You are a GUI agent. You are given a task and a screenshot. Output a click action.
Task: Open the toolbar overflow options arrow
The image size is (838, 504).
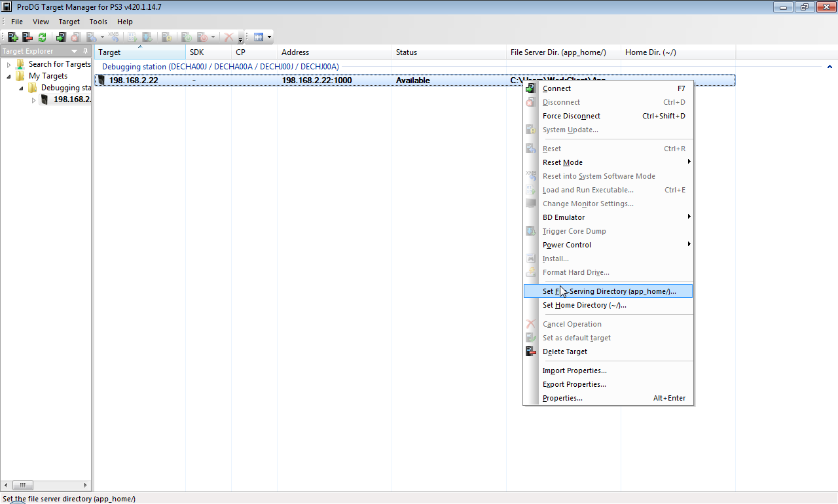[241, 39]
